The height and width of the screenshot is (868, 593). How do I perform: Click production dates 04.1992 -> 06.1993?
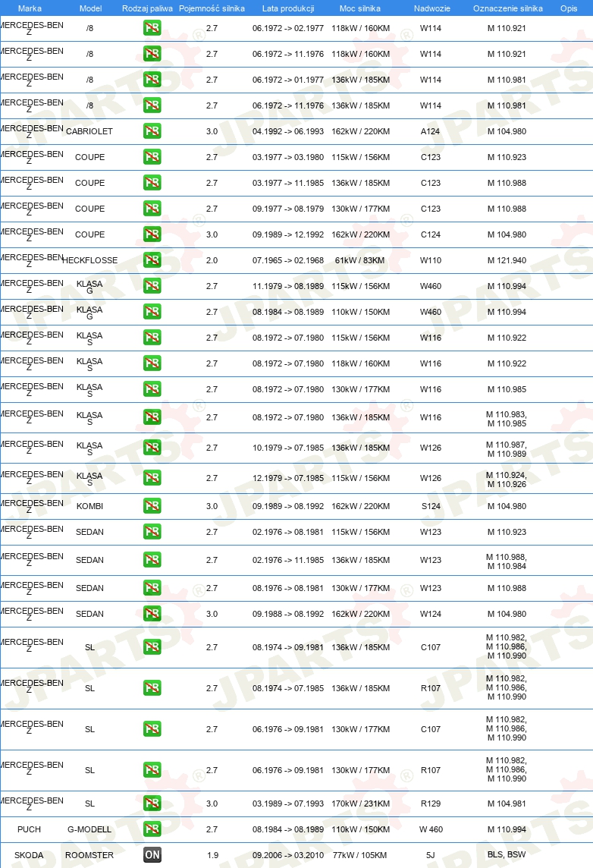pyautogui.click(x=288, y=131)
